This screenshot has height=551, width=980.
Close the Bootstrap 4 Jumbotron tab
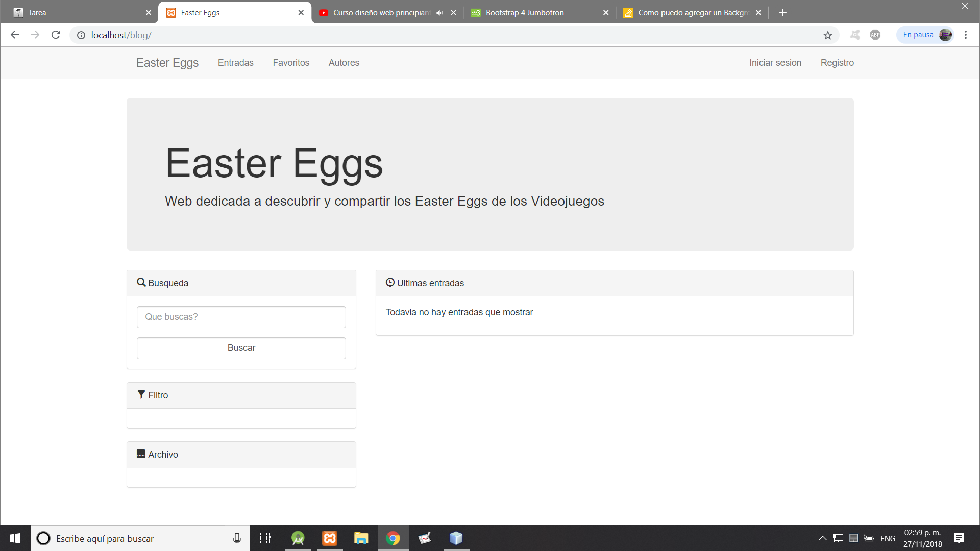606,13
